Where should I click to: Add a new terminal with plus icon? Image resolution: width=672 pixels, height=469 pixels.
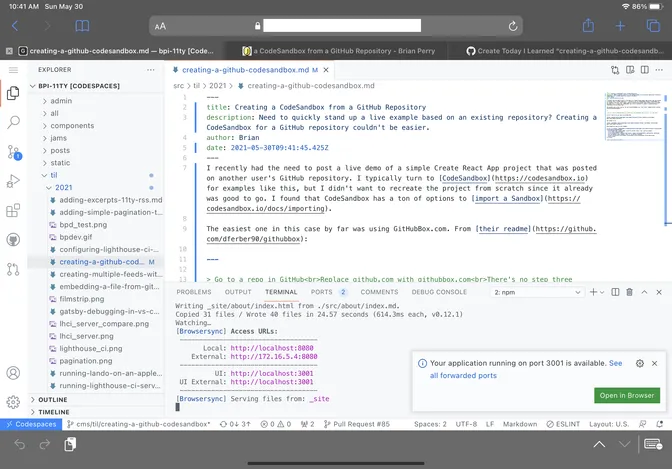593,292
